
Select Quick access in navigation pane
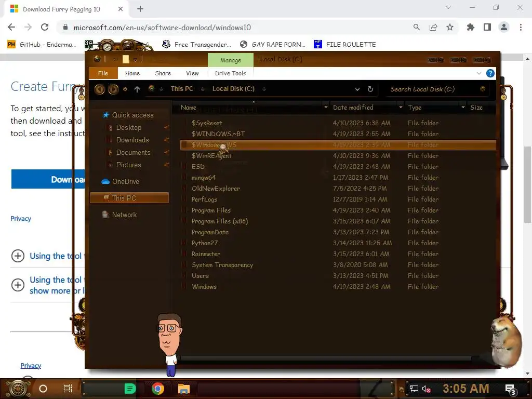tap(132, 115)
